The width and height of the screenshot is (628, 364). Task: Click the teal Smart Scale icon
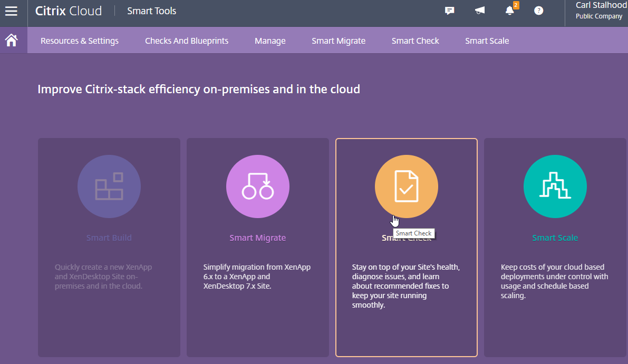coord(555,186)
